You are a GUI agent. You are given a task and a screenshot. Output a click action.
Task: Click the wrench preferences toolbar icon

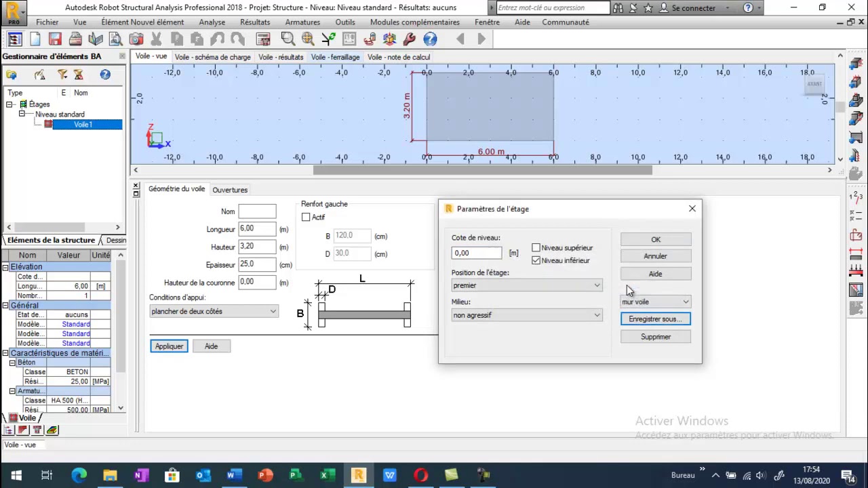(409, 39)
